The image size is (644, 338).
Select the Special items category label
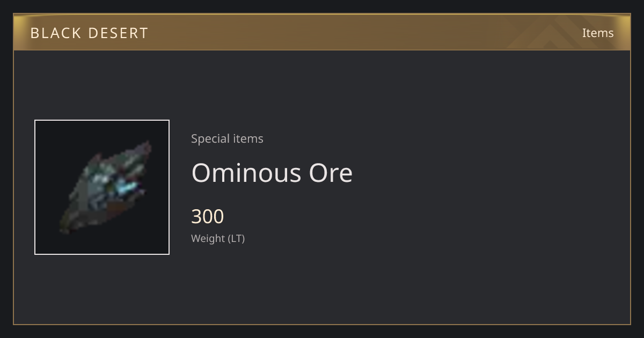[x=227, y=138]
